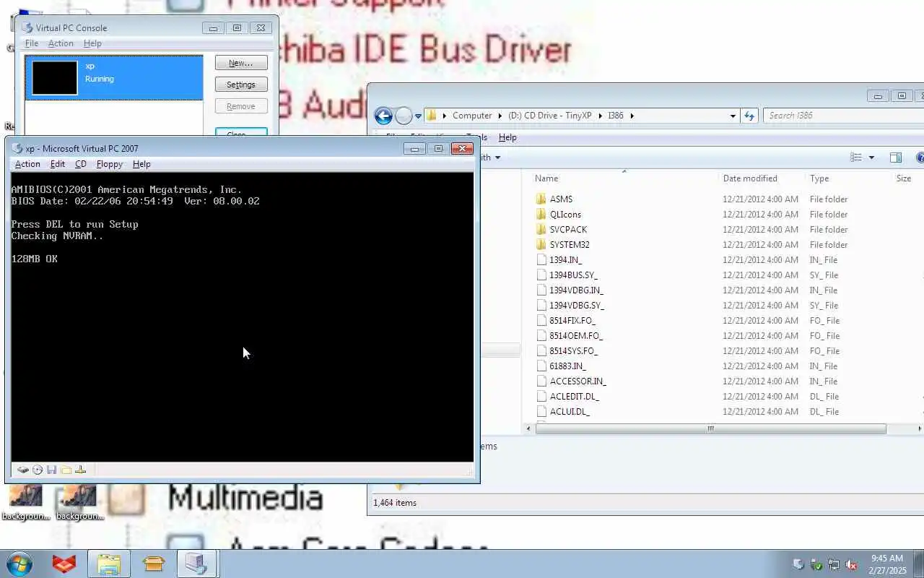Open the address bar history dropdown
This screenshot has height=578, width=924.
click(733, 116)
